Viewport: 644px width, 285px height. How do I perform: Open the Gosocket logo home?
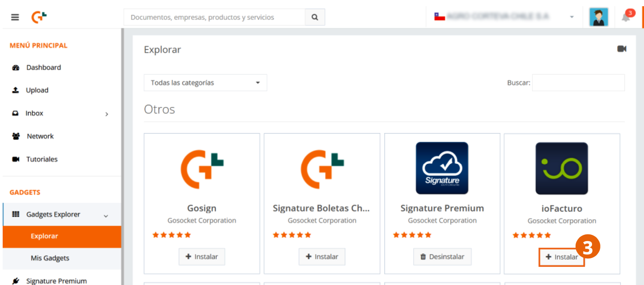click(39, 17)
